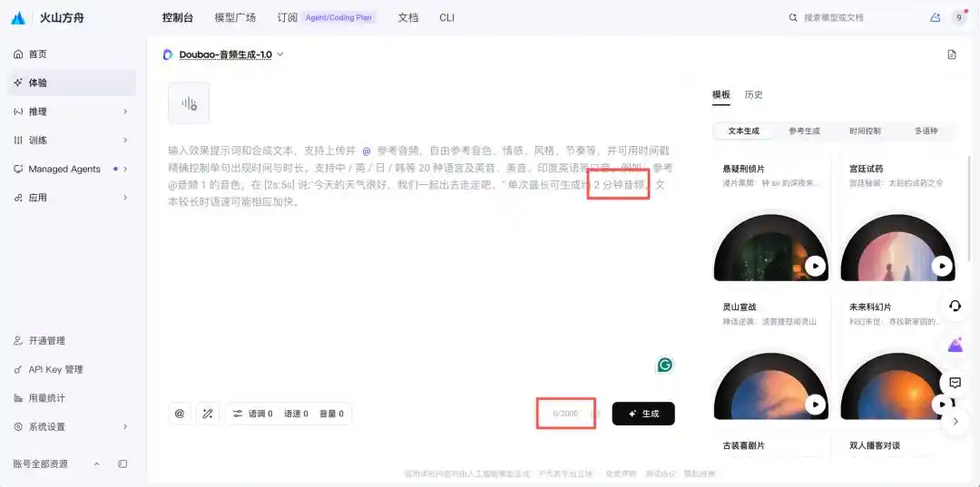Select the 时间控制 template filter

click(865, 131)
